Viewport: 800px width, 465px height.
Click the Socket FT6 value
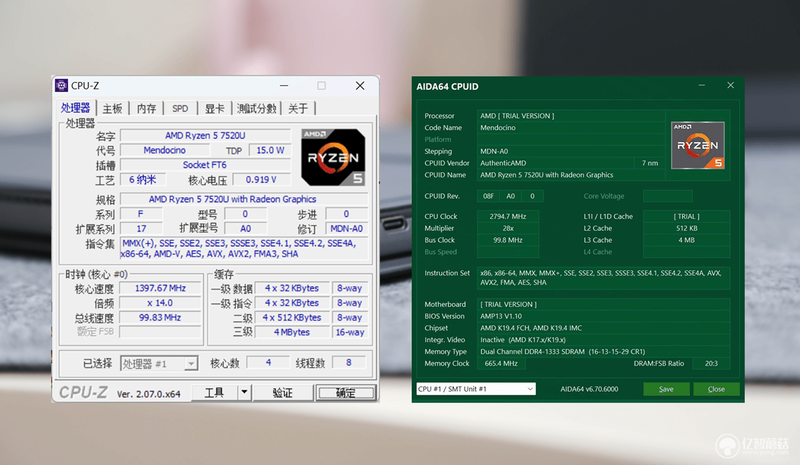(205, 165)
